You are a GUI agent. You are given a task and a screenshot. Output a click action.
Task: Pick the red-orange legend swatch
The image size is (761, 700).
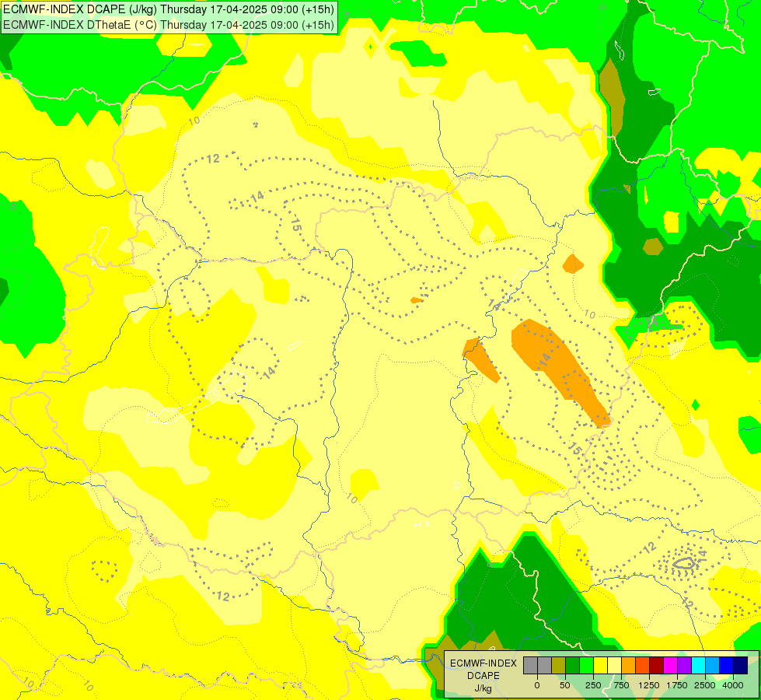[x=643, y=665]
